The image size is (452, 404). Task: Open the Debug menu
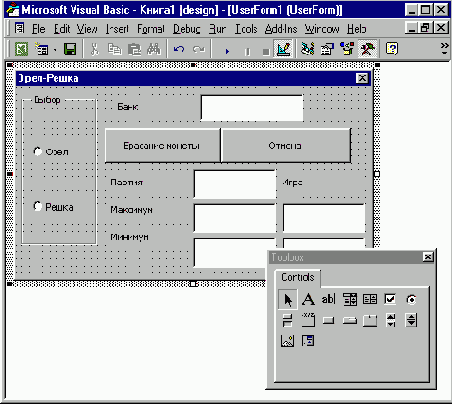click(187, 29)
